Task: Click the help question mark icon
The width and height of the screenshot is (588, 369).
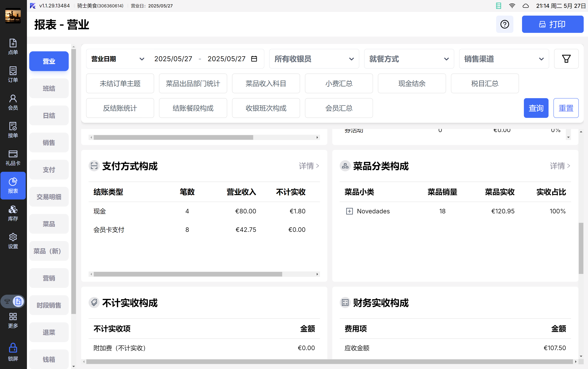Action: (505, 24)
